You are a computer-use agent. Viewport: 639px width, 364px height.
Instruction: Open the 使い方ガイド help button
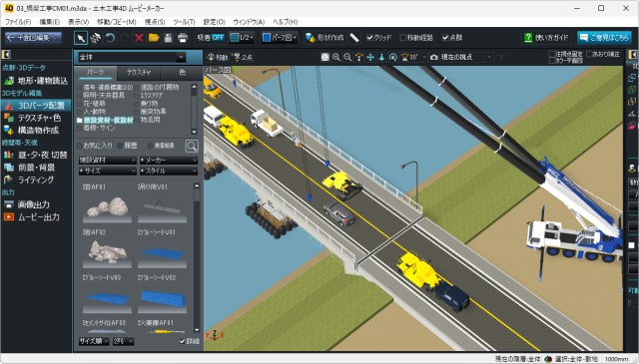coord(546,38)
